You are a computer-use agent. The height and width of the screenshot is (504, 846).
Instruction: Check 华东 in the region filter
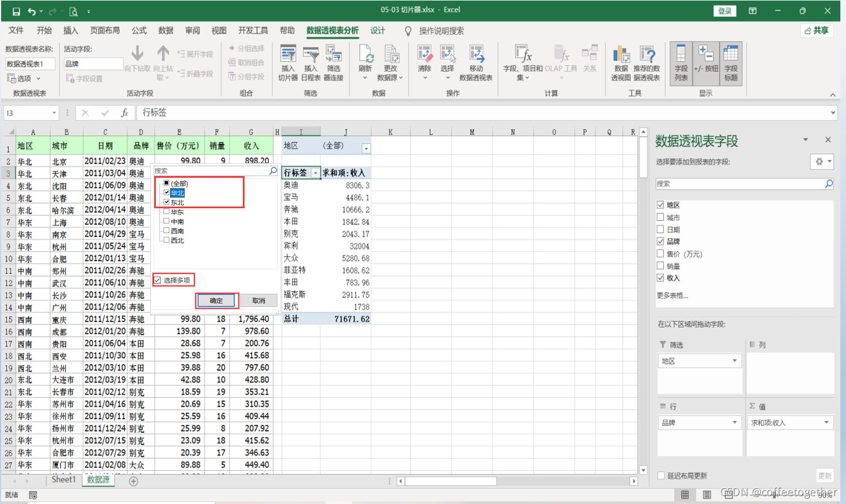[166, 212]
